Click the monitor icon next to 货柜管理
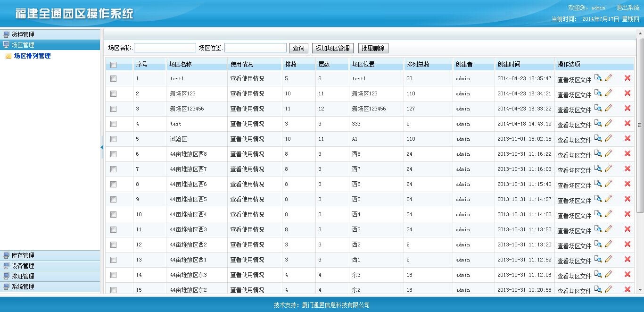This screenshot has height=312, width=644. point(6,34)
